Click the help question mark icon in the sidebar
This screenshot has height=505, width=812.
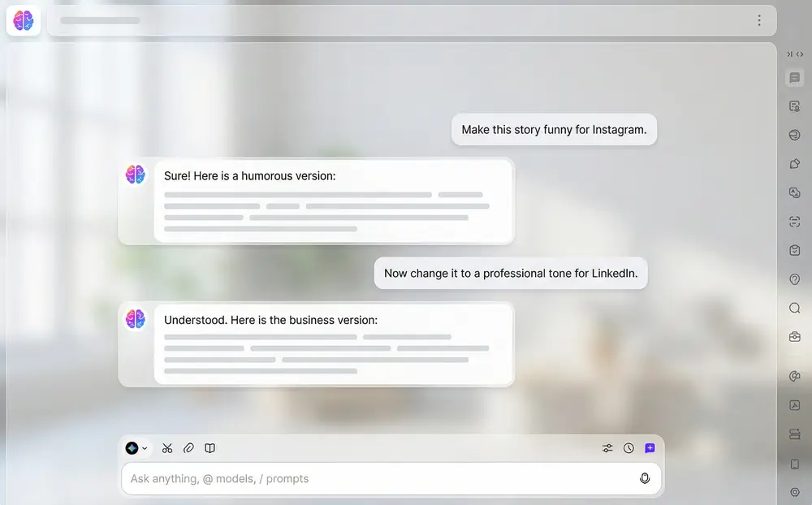[794, 279]
